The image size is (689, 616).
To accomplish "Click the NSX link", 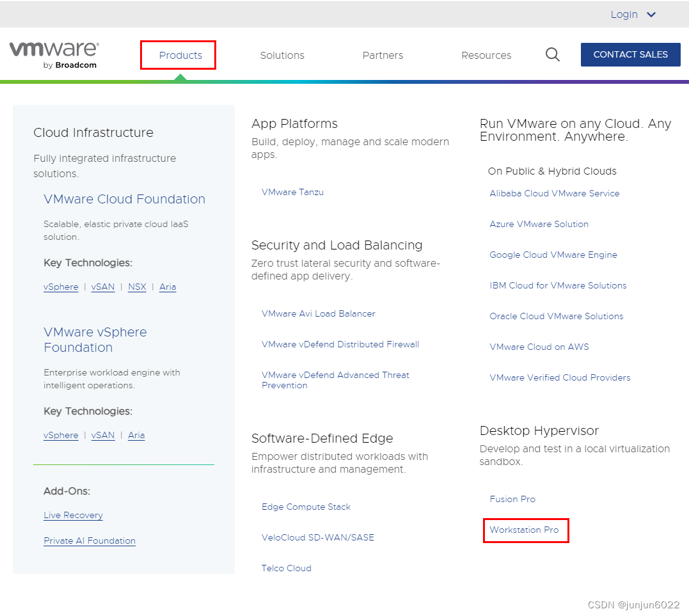I will [x=137, y=287].
